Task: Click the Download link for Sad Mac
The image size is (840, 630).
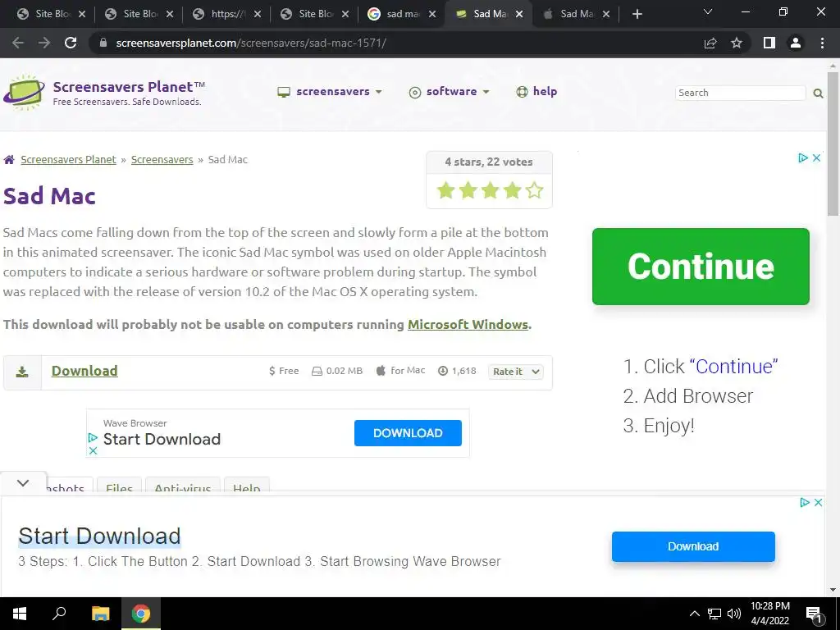Action: point(84,371)
